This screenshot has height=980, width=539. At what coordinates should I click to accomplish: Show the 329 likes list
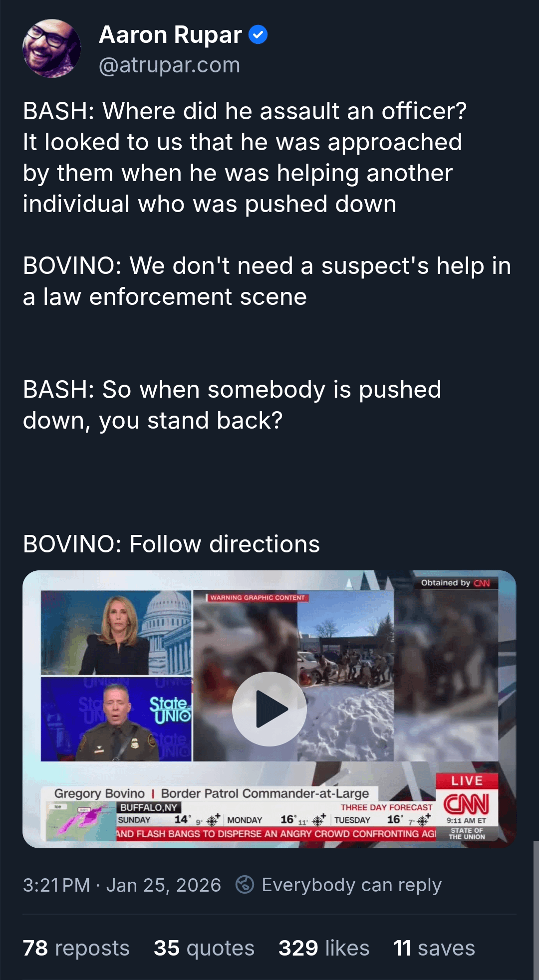(324, 948)
